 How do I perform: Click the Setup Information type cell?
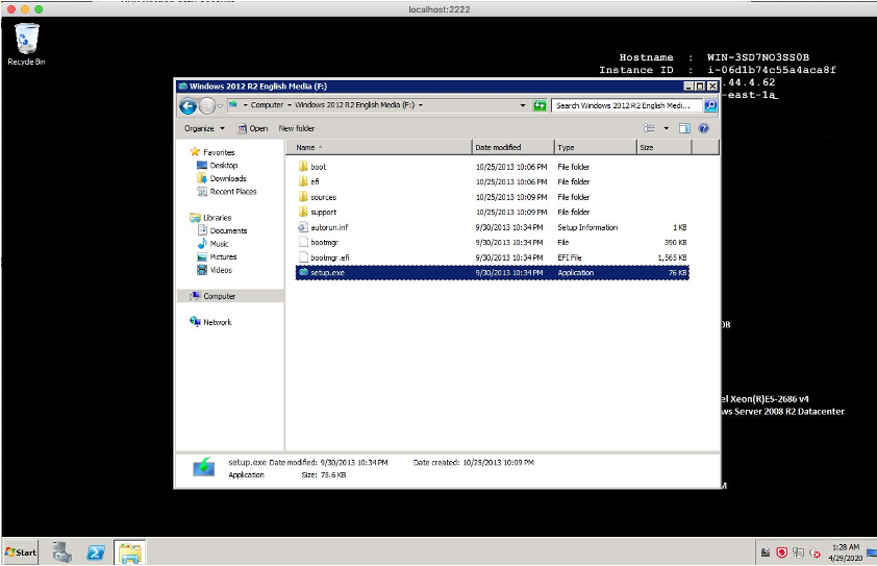[x=587, y=227]
